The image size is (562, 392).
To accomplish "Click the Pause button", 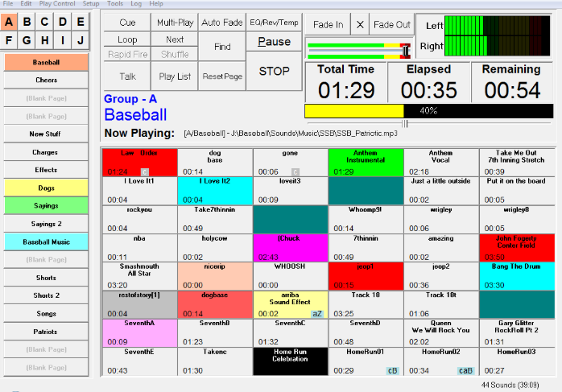I will 275,42.
